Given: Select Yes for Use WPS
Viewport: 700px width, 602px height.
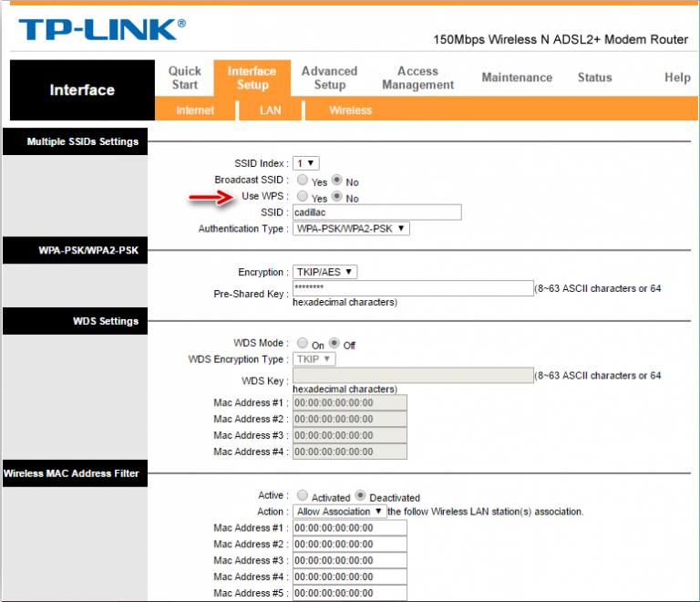Looking at the screenshot, I should [303, 195].
